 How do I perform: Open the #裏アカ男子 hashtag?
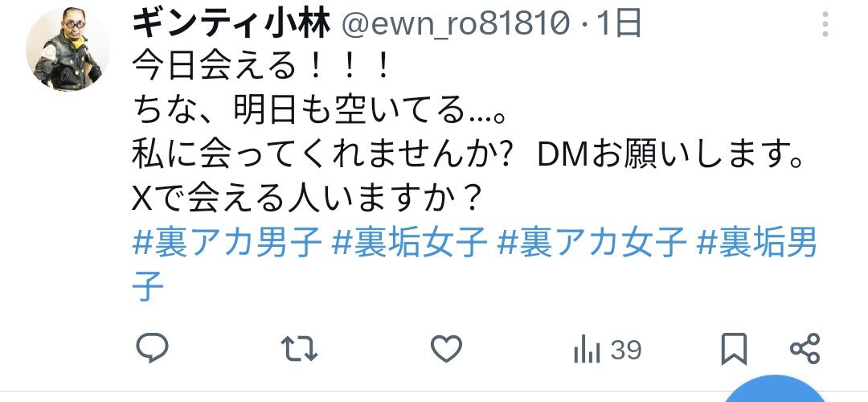click(x=227, y=244)
